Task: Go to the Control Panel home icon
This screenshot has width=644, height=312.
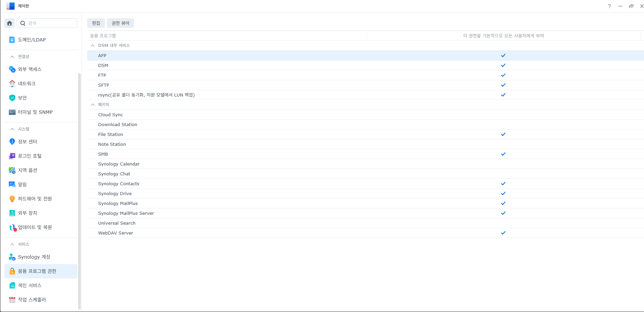Action: coord(10,23)
